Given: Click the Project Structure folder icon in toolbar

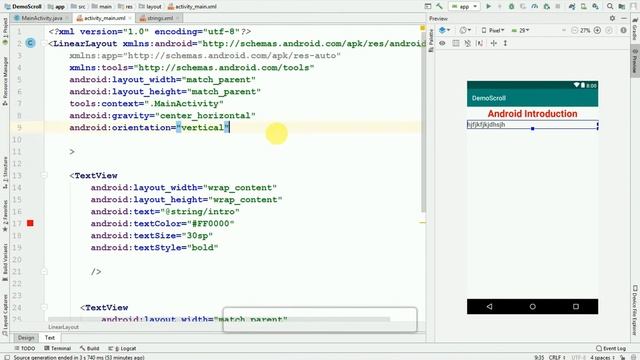Looking at the screenshot, I should click(x=622, y=7).
